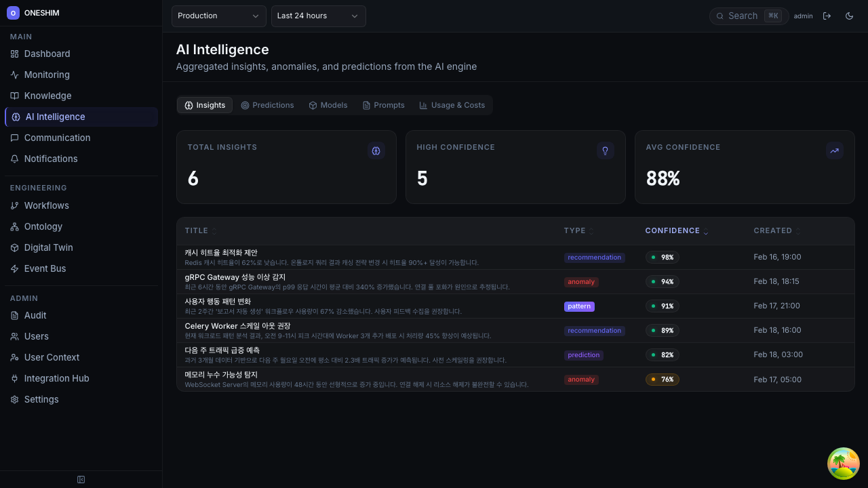
Task: Open Digital Twin from the sidebar icon
Action: click(x=14, y=247)
